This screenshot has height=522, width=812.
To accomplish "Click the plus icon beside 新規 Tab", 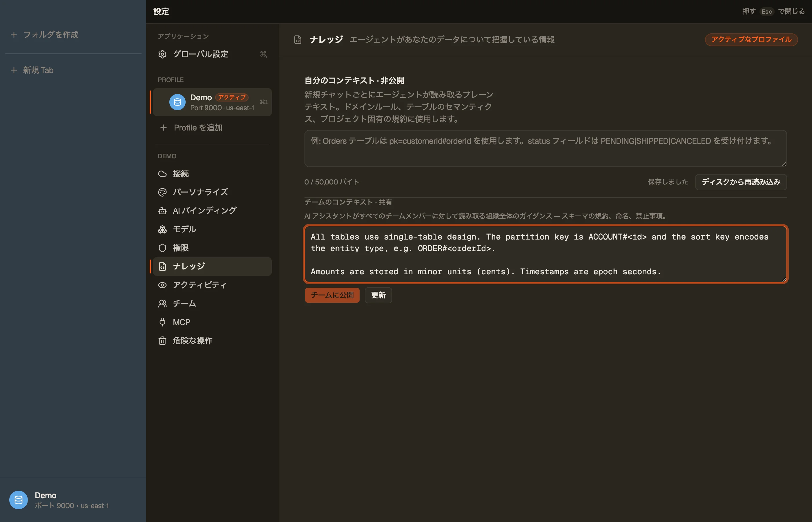I will pyautogui.click(x=14, y=70).
